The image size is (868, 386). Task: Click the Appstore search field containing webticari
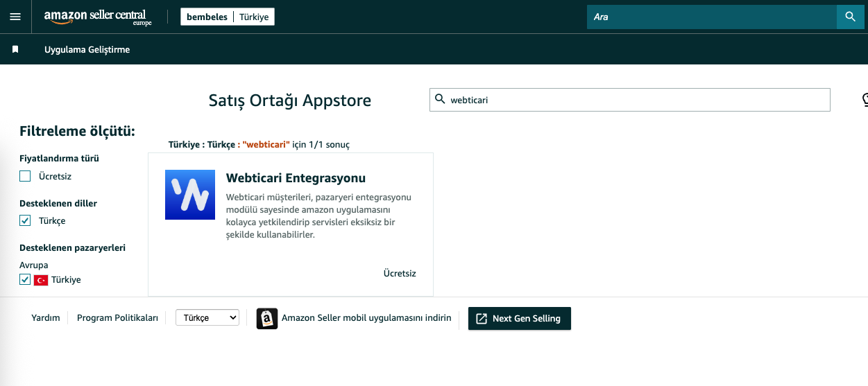(x=630, y=100)
